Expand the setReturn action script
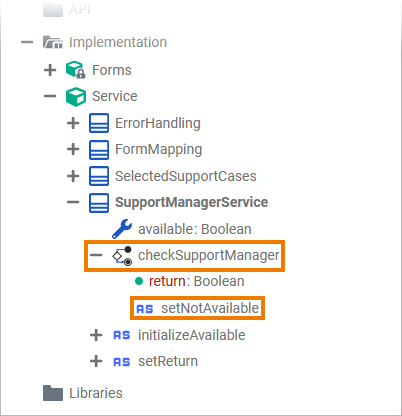The width and height of the screenshot is (402, 416). click(96, 361)
